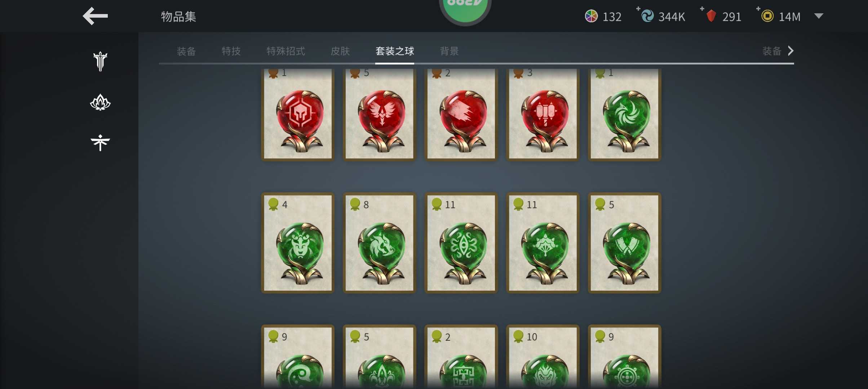Select the dragonfly cross faction icon
Viewport: 868px width, 389px height.
[100, 143]
